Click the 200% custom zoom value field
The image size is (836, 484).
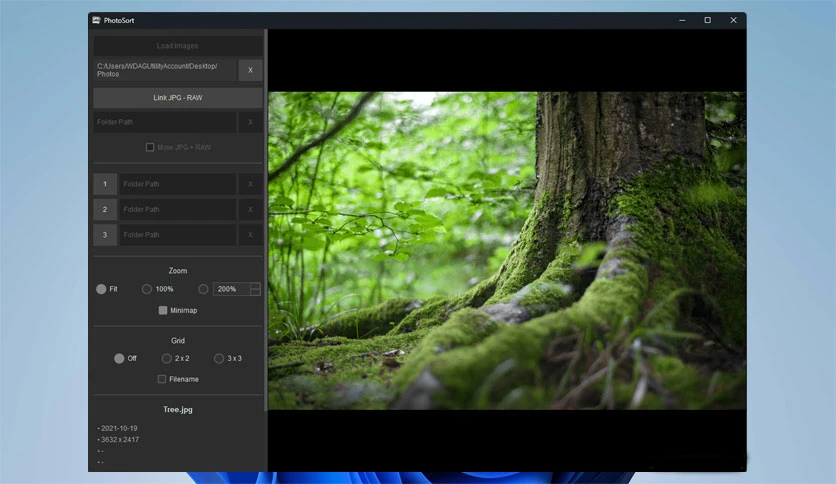(231, 289)
